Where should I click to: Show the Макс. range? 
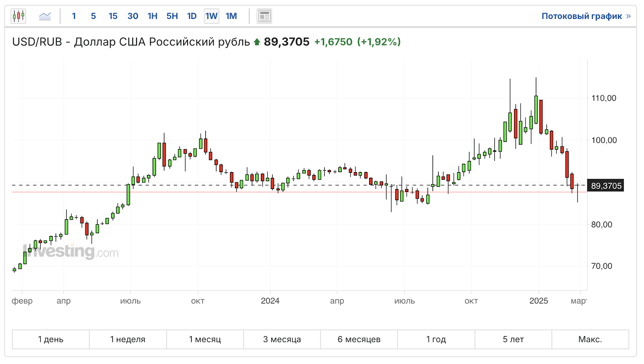pyautogui.click(x=590, y=339)
